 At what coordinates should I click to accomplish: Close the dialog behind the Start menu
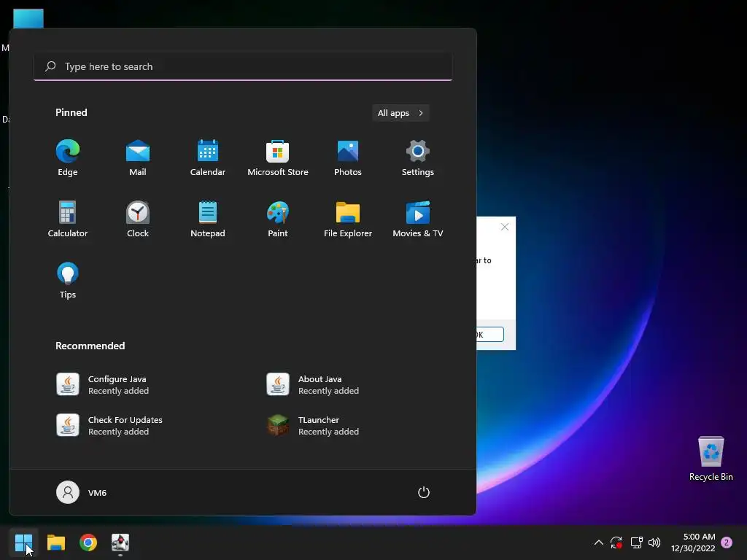pyautogui.click(x=505, y=227)
